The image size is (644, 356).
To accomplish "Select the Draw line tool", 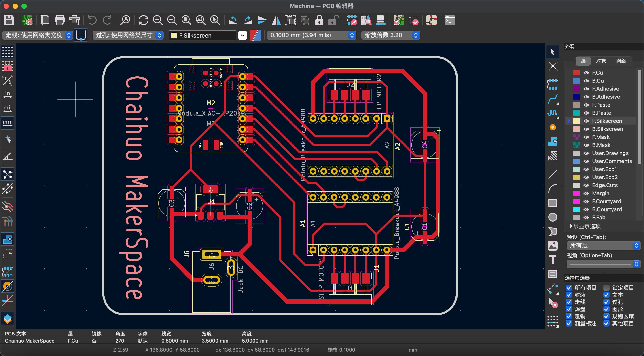I will 553,174.
